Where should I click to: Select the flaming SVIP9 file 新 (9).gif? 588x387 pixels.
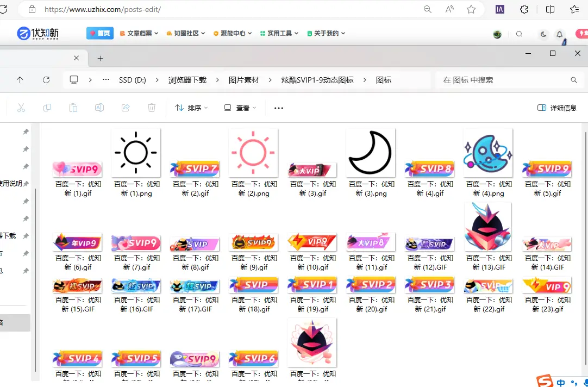click(253, 252)
